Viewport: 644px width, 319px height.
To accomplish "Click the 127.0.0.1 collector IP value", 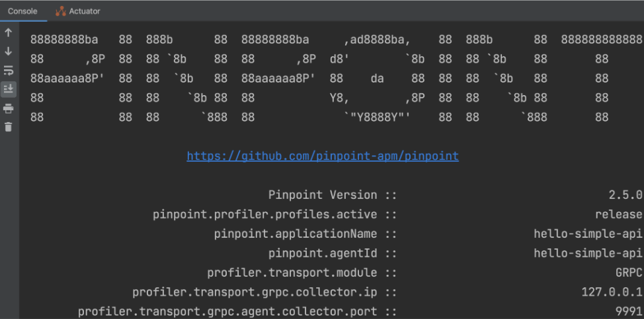I will [x=612, y=293].
